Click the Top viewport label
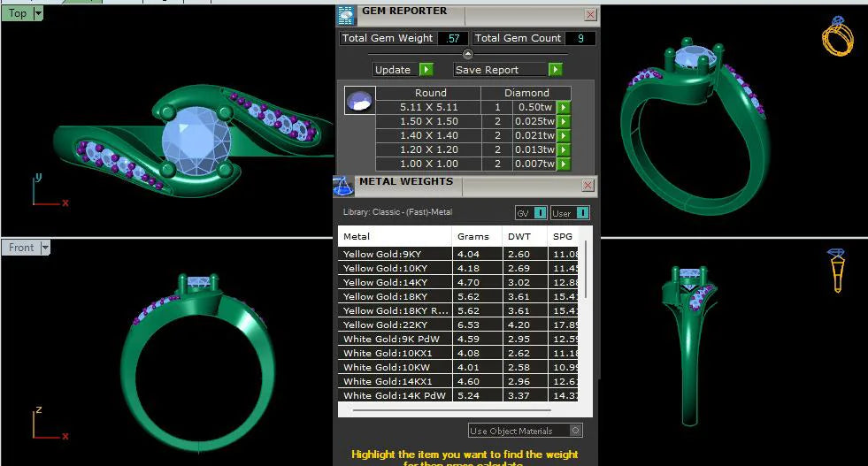Screen dimensions: 868x466 coord(18,13)
